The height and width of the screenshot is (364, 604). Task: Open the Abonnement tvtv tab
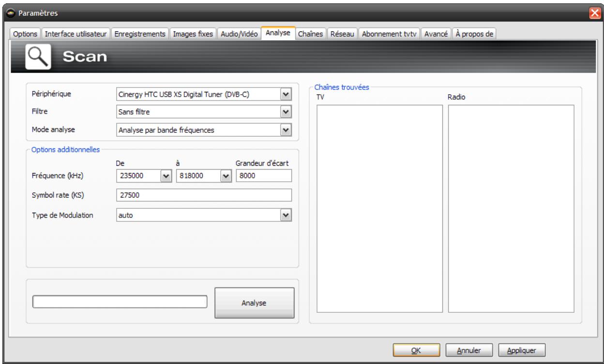click(390, 34)
